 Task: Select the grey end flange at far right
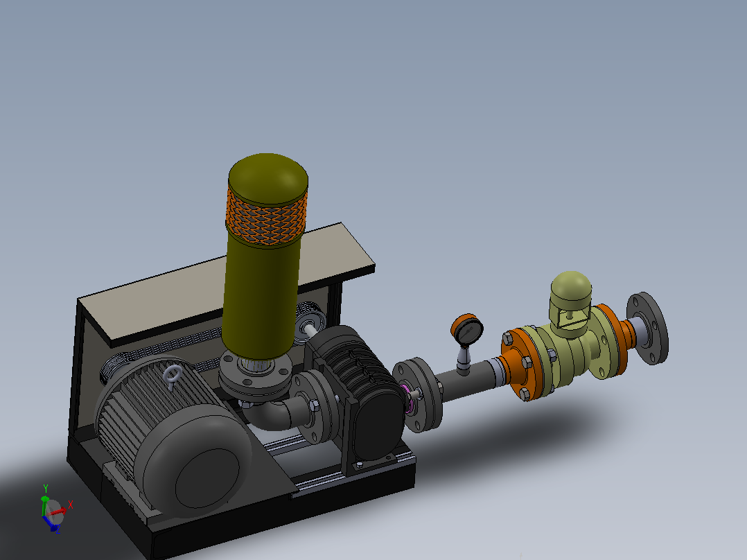click(x=647, y=328)
